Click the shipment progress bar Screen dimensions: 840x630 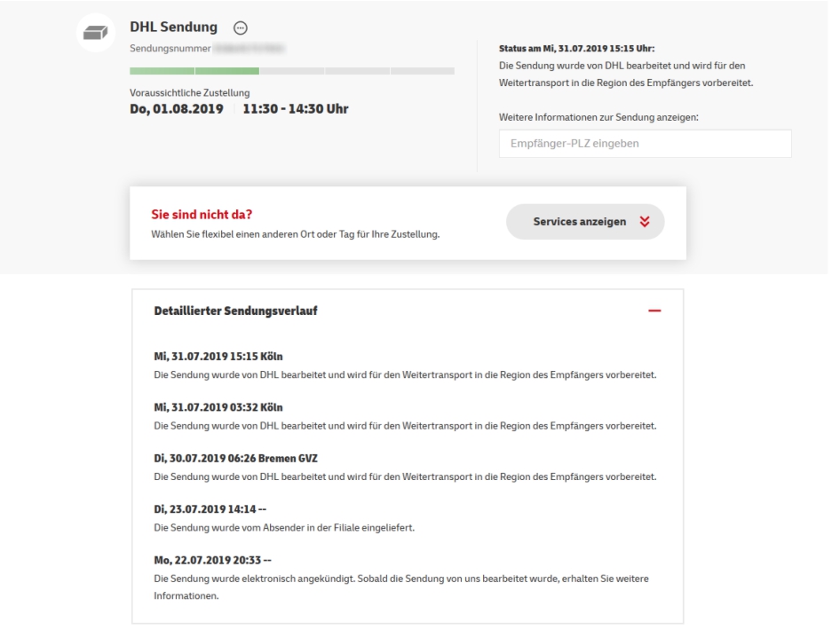point(292,71)
